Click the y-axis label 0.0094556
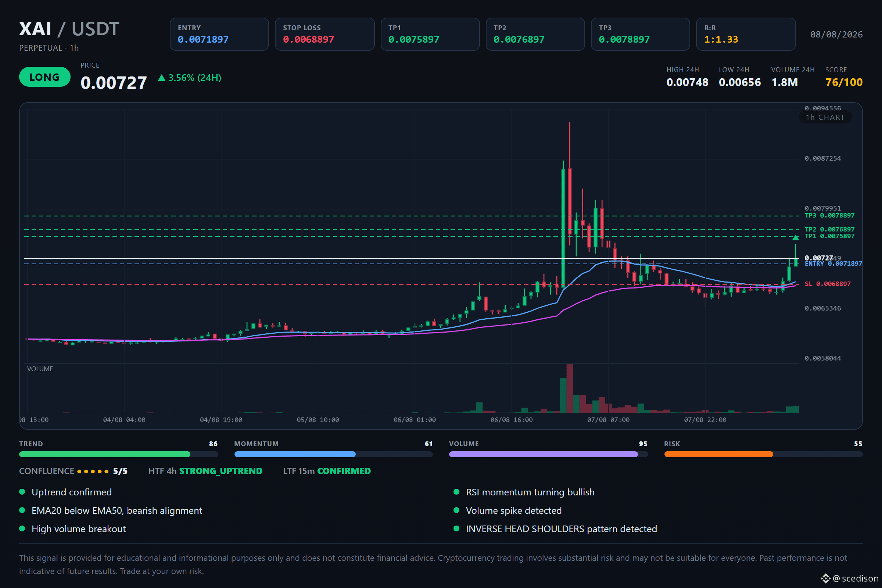The width and height of the screenshot is (882, 588). click(823, 108)
